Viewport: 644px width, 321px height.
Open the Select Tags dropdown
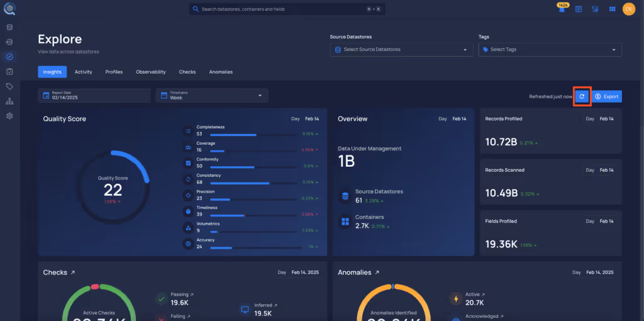tap(550, 50)
